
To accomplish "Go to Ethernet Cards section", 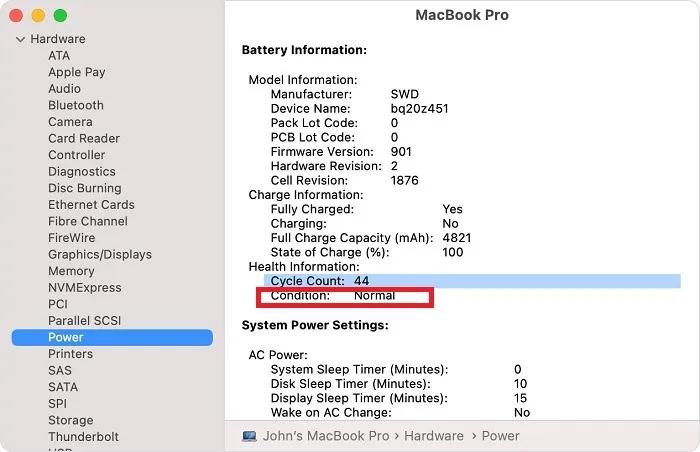I will click(91, 204).
